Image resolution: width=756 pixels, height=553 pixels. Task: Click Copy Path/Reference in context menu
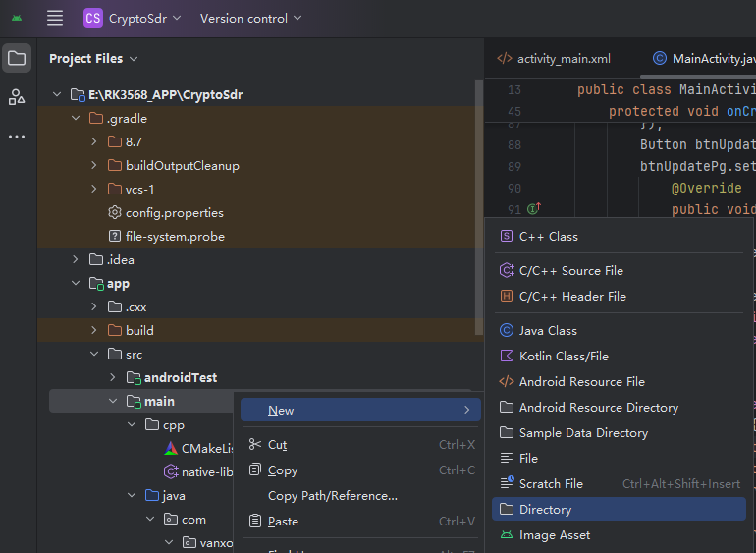coord(333,496)
